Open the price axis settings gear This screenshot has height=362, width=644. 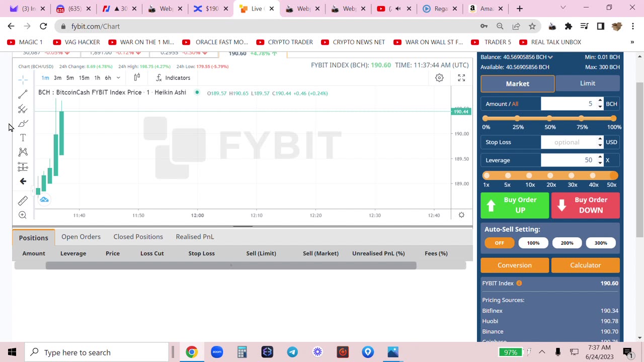pos(461,215)
